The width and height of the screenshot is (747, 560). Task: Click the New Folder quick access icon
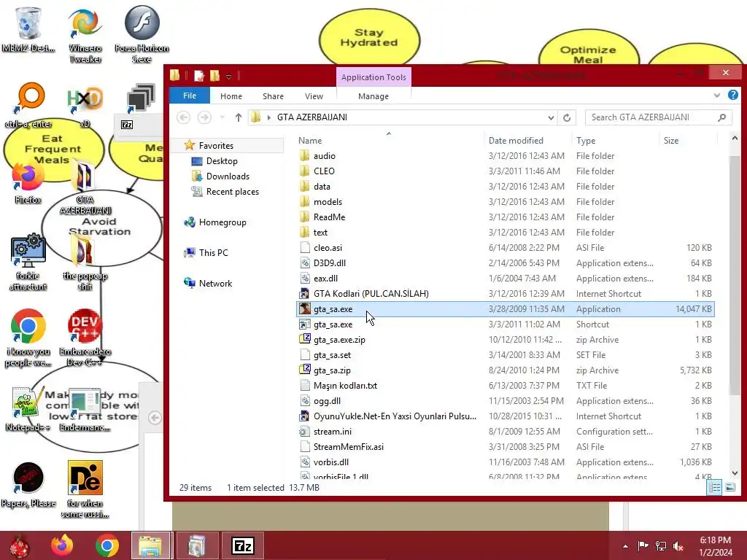pyautogui.click(x=215, y=75)
